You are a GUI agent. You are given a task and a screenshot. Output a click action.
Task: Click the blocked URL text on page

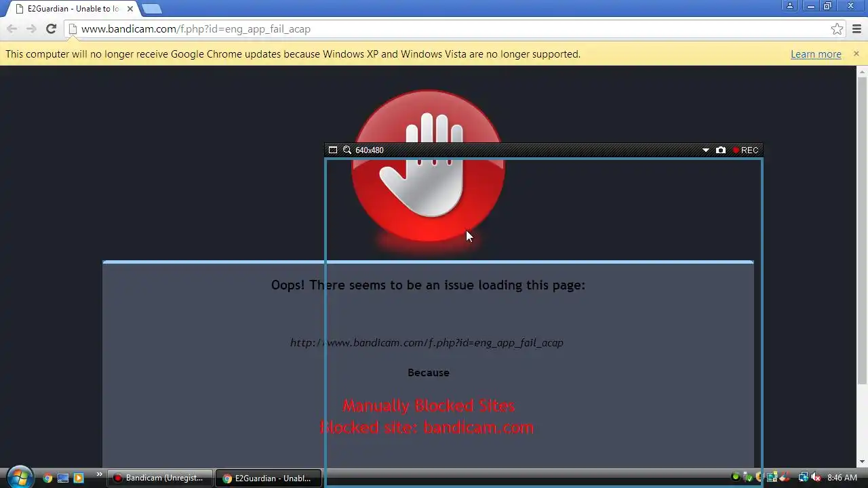[427, 343]
